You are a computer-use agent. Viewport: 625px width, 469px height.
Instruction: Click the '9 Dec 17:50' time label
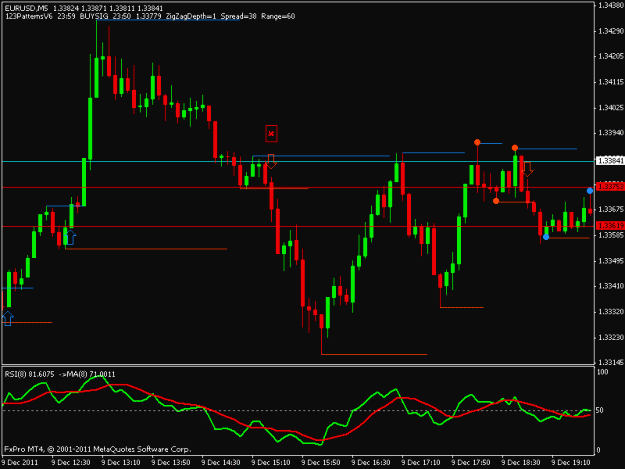pos(471,463)
